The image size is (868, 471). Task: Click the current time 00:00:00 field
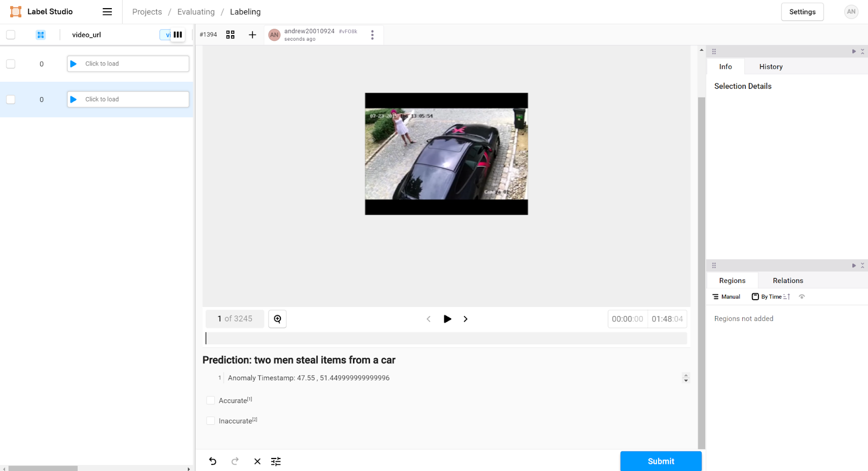click(628, 319)
